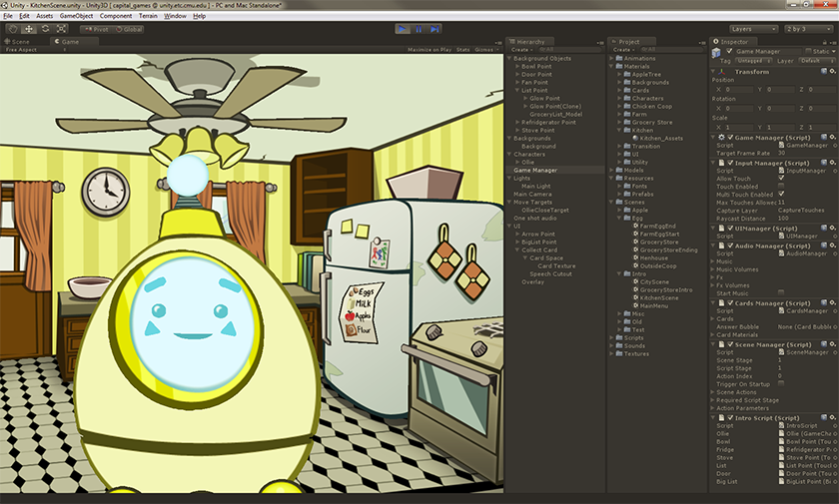Open the Layers dropdown
839x504 pixels.
(x=753, y=29)
